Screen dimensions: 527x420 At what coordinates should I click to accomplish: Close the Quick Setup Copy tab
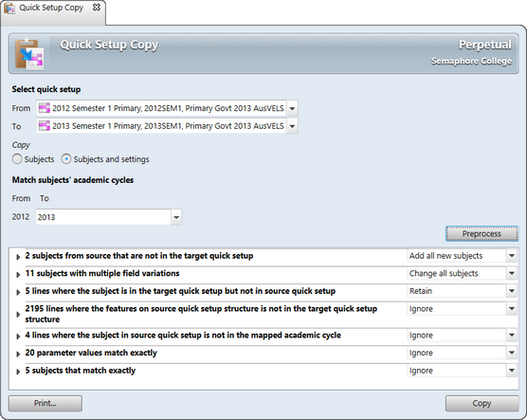[97, 7]
